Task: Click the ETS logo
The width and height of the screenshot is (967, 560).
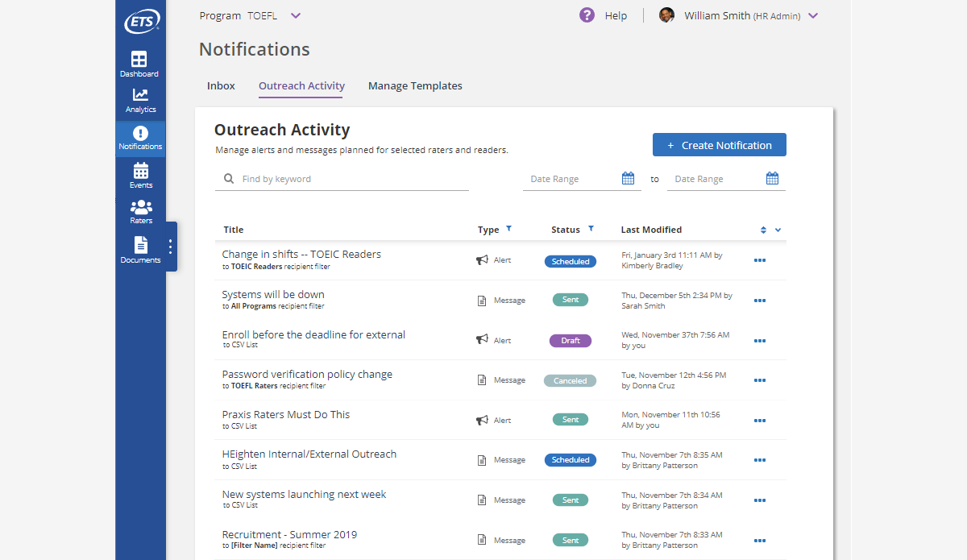Action: click(x=141, y=22)
